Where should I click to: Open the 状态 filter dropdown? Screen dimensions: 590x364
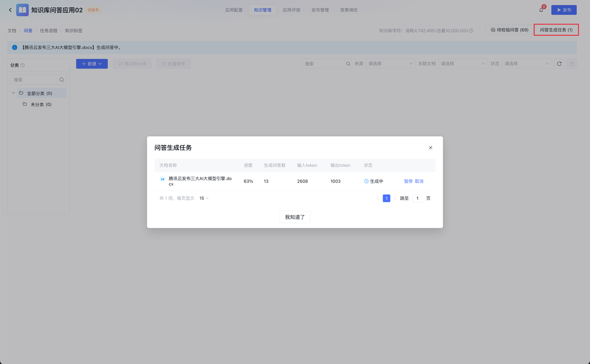coord(526,64)
